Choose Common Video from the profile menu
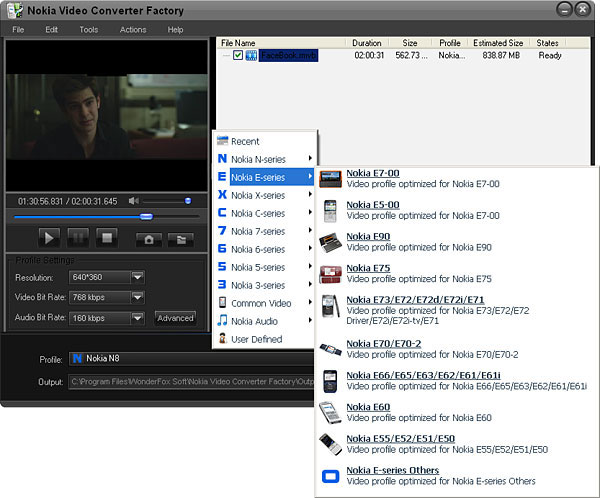 click(260, 303)
